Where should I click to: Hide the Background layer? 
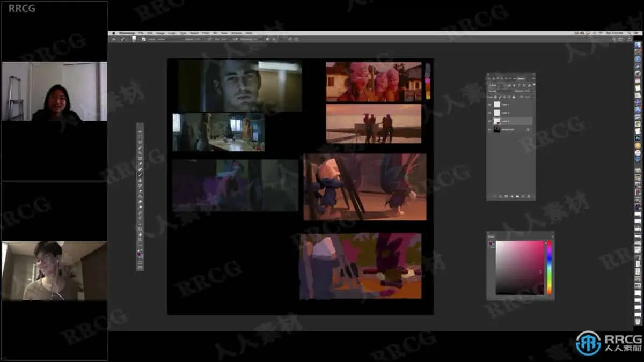coord(490,129)
